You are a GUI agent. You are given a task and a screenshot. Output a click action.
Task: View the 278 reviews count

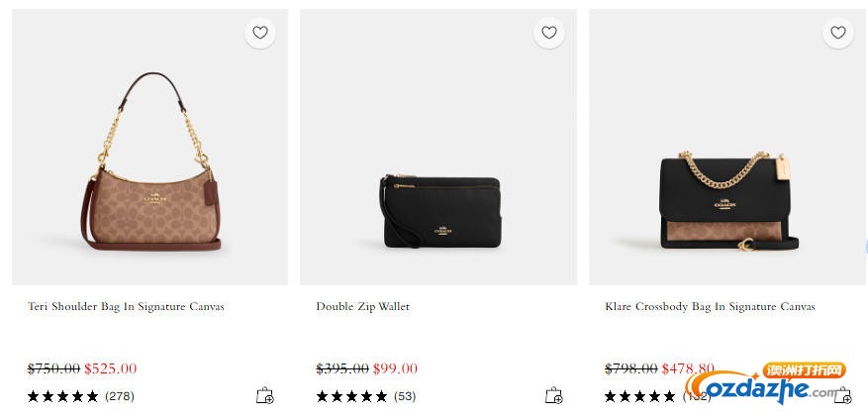pos(120,396)
